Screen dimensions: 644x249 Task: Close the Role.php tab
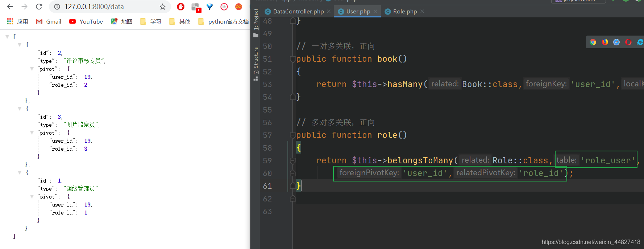coord(422,11)
